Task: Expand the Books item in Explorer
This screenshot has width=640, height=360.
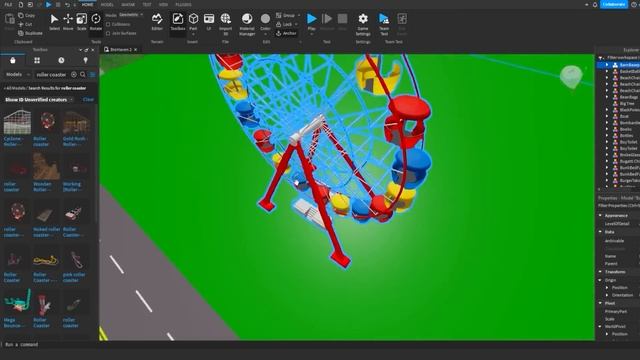Action: tap(607, 129)
